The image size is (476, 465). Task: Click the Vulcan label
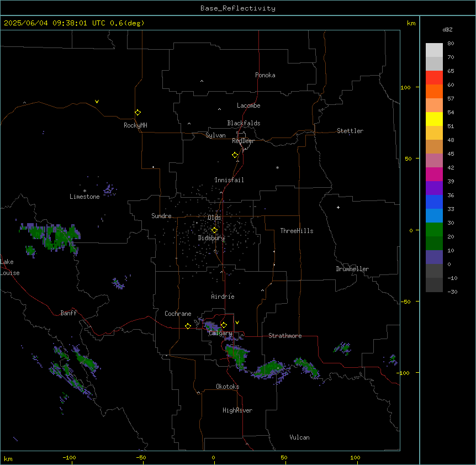(x=300, y=437)
